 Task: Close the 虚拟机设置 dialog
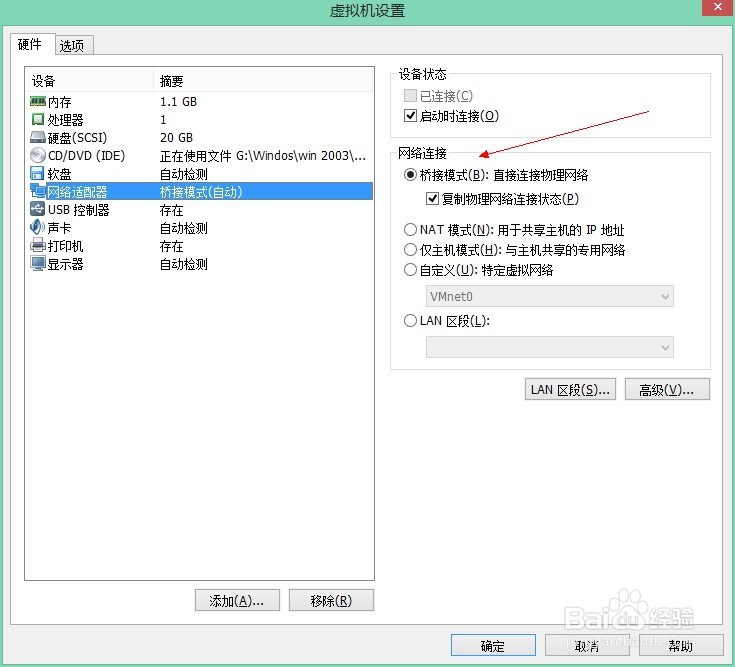[718, 7]
